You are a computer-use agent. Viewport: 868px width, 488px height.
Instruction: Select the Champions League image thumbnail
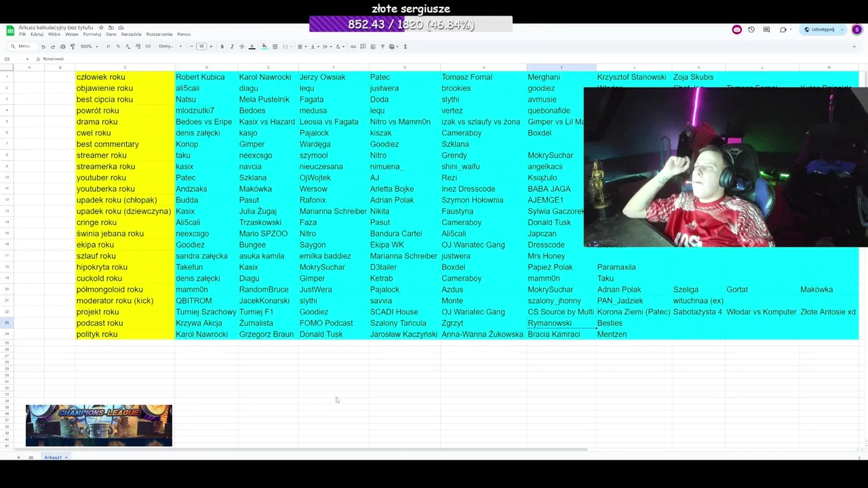pyautogui.click(x=99, y=426)
